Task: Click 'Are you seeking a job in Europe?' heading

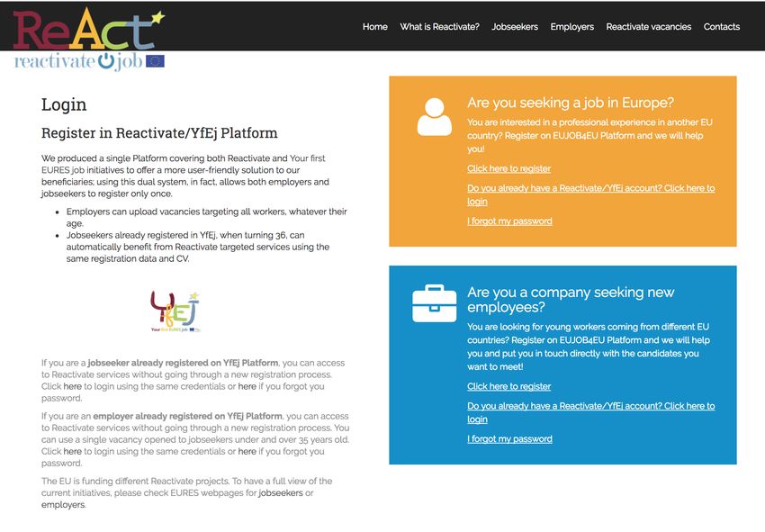Action: pyautogui.click(x=571, y=103)
